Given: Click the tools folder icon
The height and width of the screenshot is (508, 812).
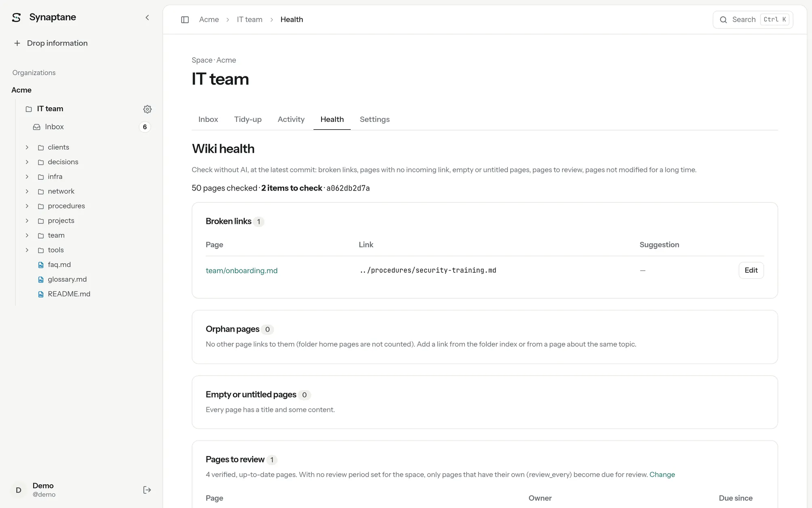Looking at the screenshot, I should coord(41,250).
